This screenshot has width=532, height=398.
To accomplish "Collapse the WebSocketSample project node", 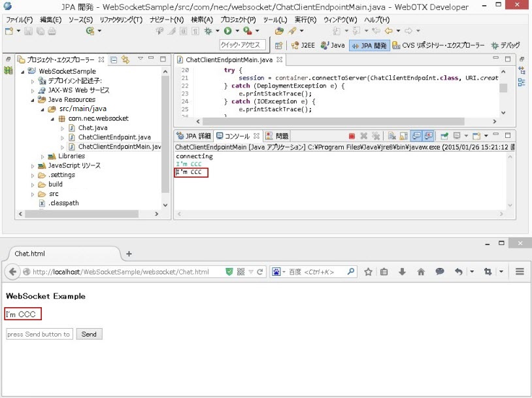I will [23, 71].
